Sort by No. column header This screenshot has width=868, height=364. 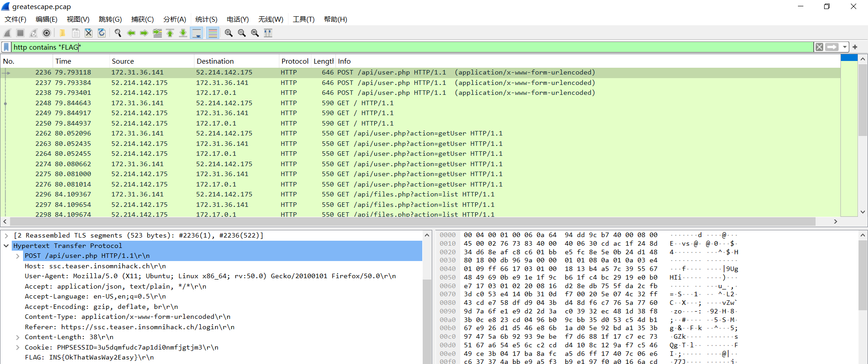(x=27, y=61)
